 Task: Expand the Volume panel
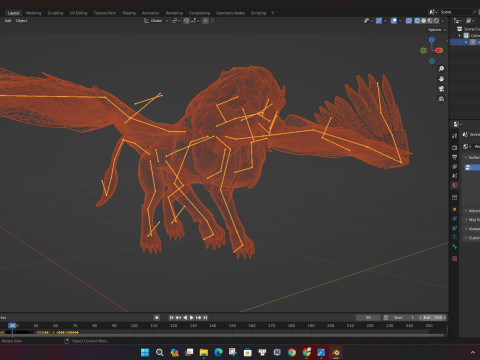473,211
